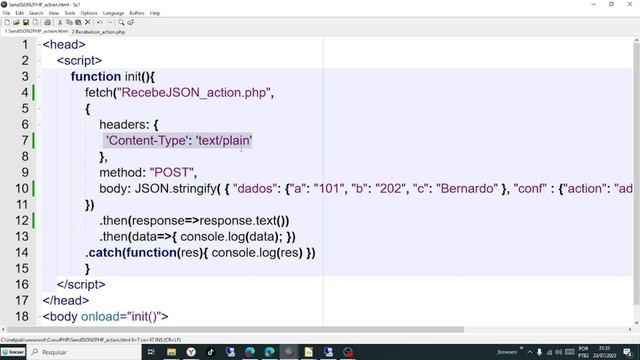The width and height of the screenshot is (640, 360).
Task: Collapse the fold at line 6 headers
Action: [39, 124]
